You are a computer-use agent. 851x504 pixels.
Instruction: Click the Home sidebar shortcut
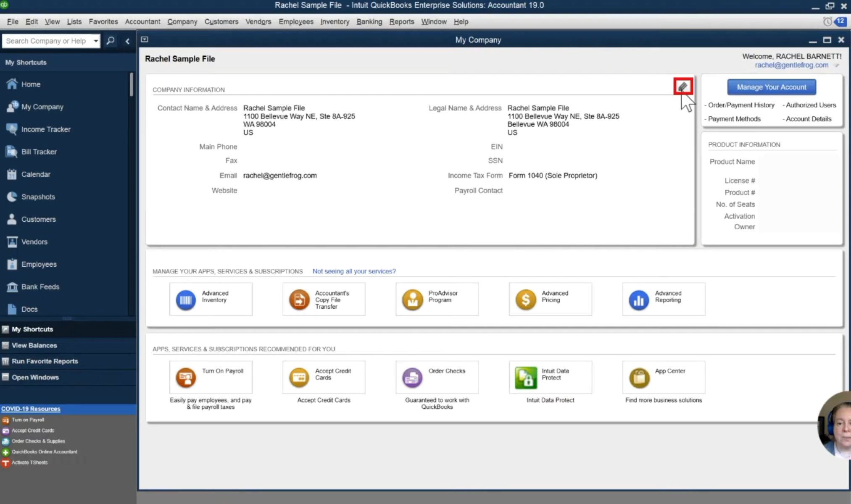31,84
